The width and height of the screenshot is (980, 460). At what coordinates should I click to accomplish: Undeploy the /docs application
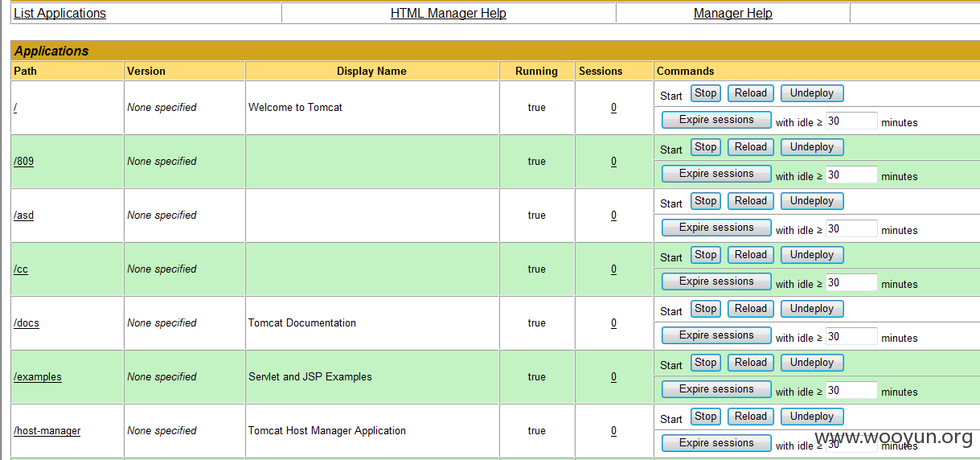click(x=812, y=309)
